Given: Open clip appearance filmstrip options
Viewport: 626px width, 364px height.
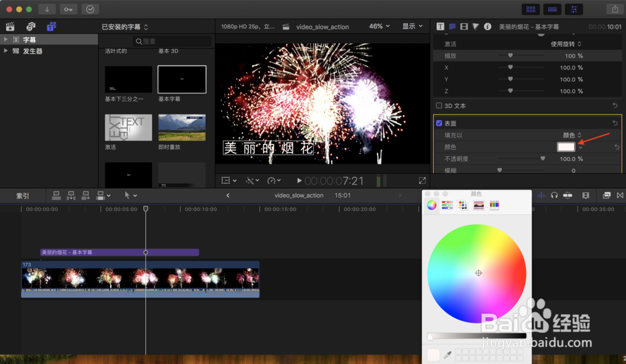Looking at the screenshot, I should 586,195.
